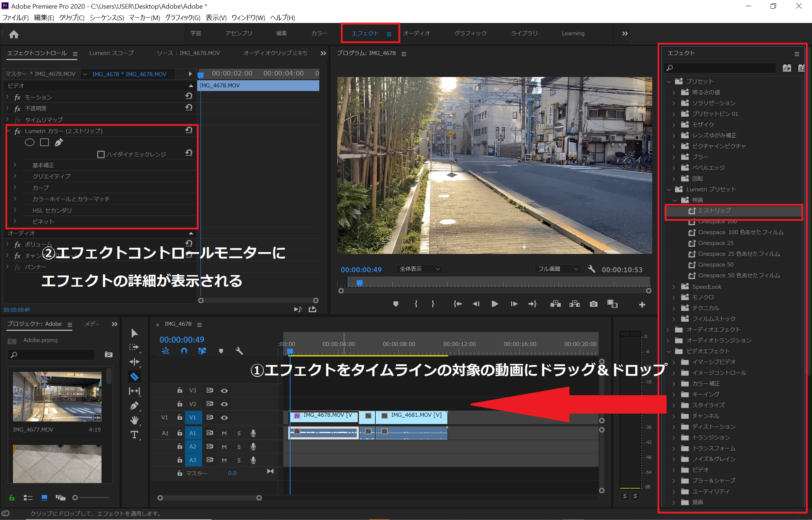Switch to オーディオ workspace tab

(416, 33)
